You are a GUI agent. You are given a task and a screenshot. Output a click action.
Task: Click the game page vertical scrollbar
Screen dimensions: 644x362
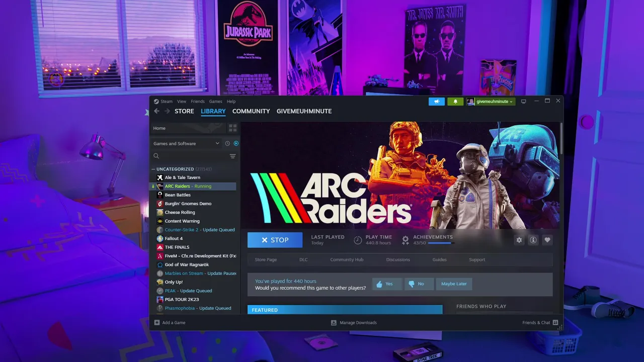pos(561,138)
